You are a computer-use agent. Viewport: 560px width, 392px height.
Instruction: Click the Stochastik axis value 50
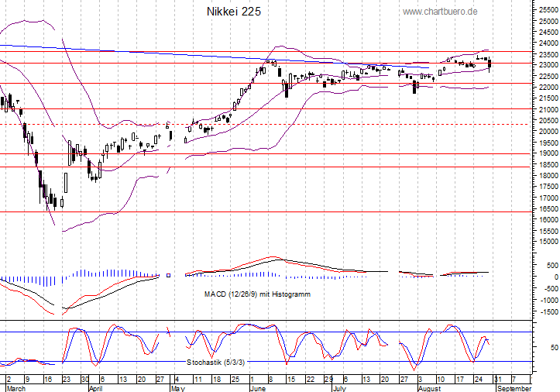point(555,347)
